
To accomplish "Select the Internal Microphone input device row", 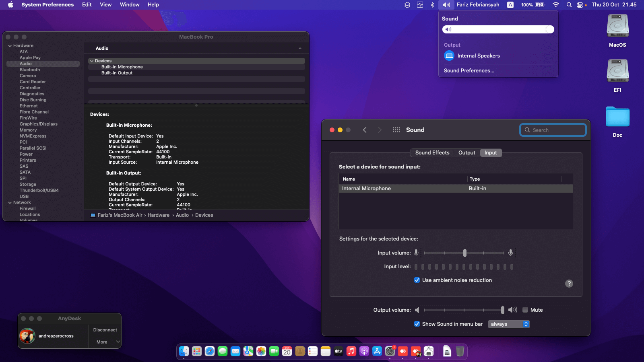I will pyautogui.click(x=456, y=188).
